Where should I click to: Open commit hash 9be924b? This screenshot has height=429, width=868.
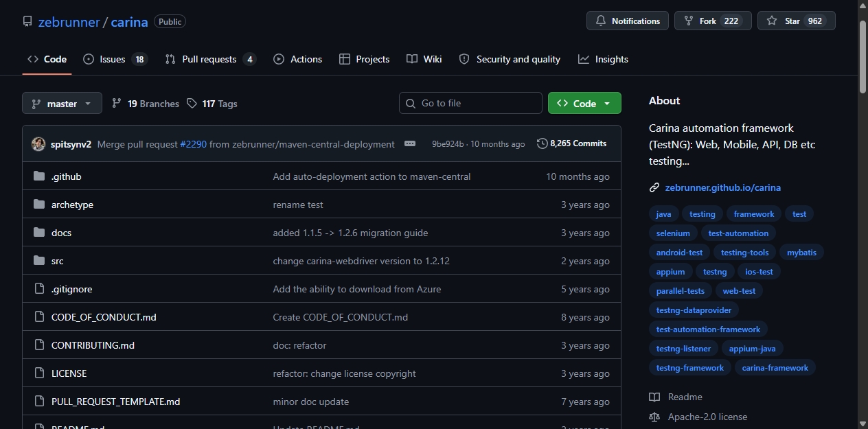coord(448,144)
